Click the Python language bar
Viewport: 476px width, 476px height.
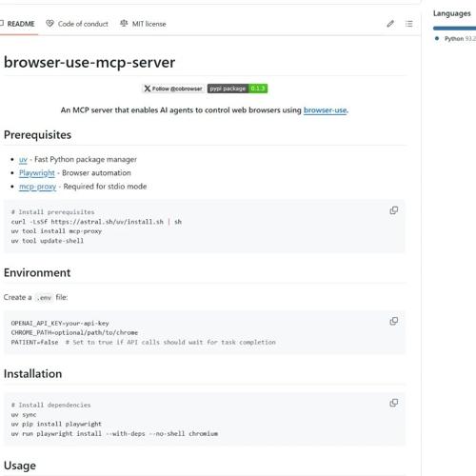454,29
